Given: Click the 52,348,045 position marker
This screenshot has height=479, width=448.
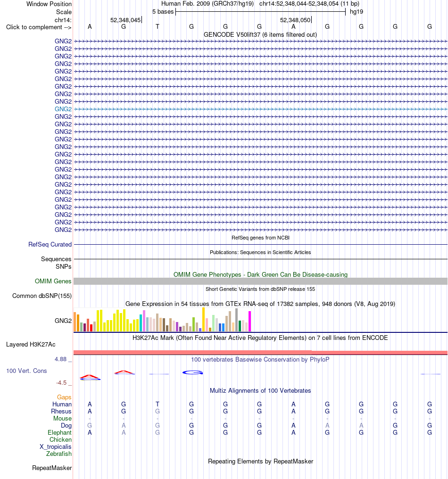Looking at the screenshot, I should coord(125,20).
